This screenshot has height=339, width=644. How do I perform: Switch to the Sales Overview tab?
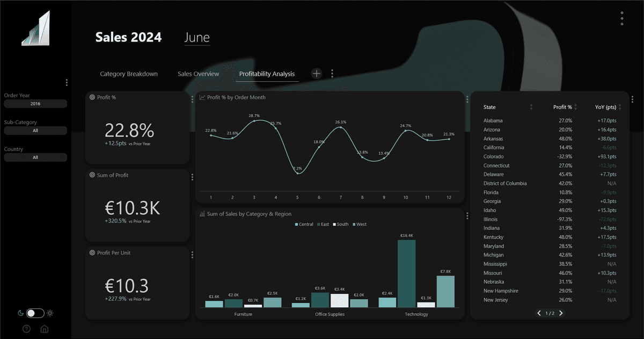tap(198, 74)
